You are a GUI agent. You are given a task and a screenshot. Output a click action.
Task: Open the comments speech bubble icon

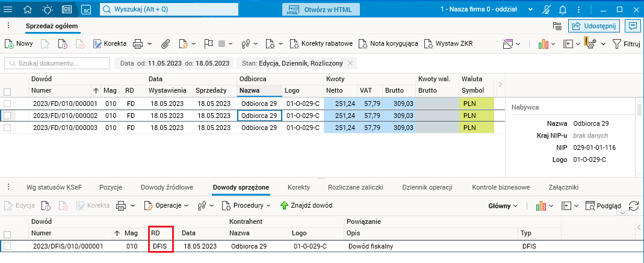pyautogui.click(x=633, y=26)
